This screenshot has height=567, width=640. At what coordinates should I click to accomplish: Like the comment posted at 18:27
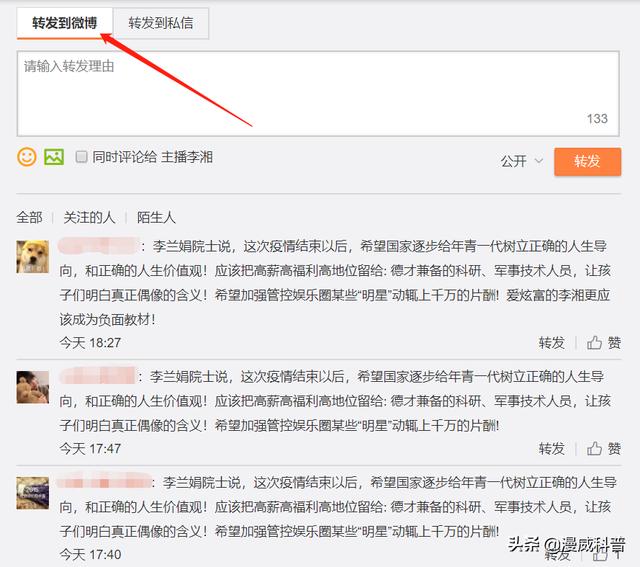[x=594, y=342]
